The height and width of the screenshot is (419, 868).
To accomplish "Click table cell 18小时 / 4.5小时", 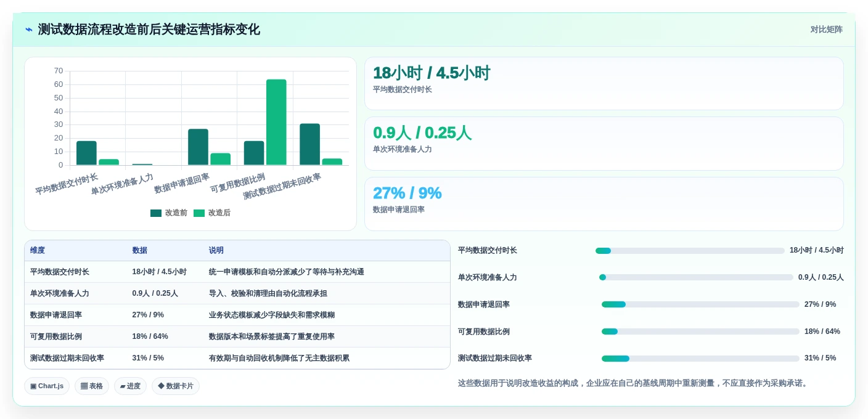I will click(x=159, y=272).
